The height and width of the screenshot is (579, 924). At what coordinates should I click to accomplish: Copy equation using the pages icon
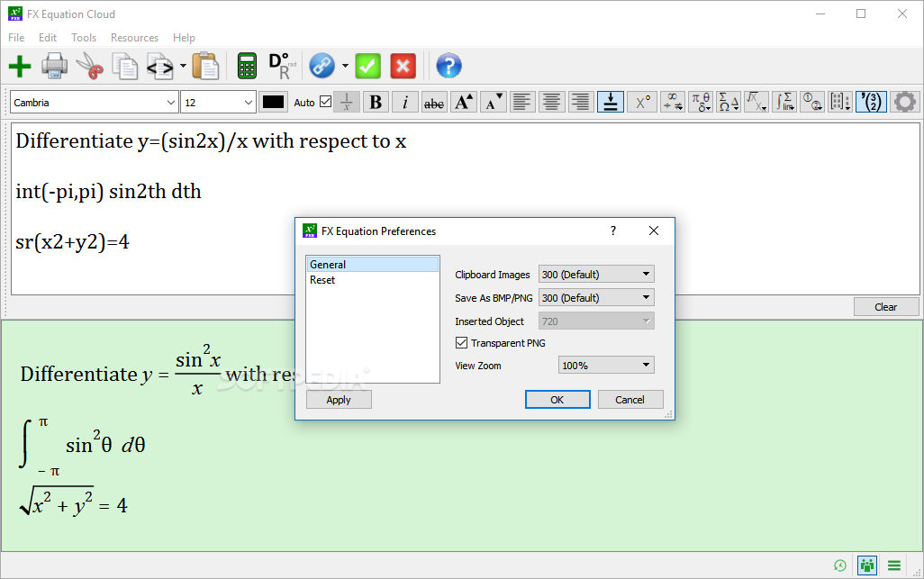[x=125, y=66]
